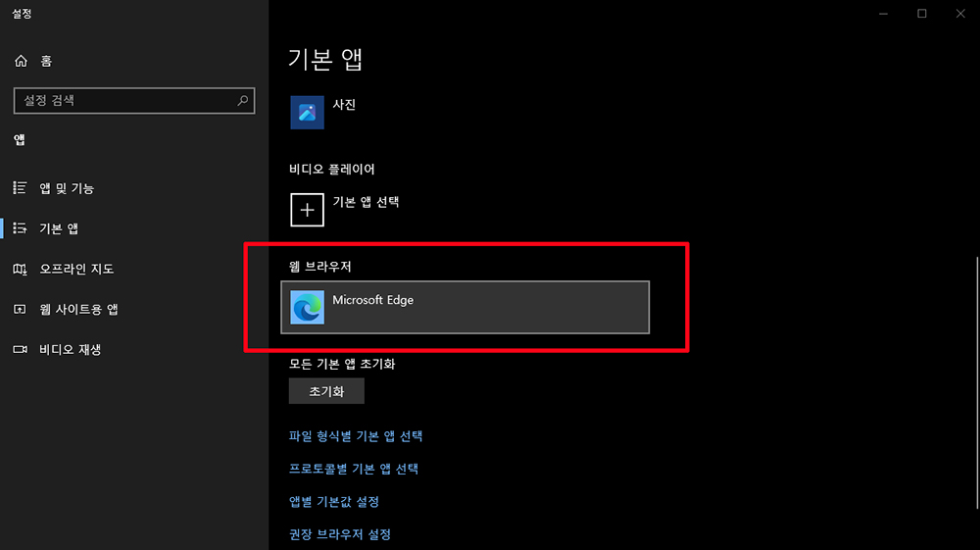Click the Apps & features list icon
This screenshot has height=550, width=980.
(20, 187)
